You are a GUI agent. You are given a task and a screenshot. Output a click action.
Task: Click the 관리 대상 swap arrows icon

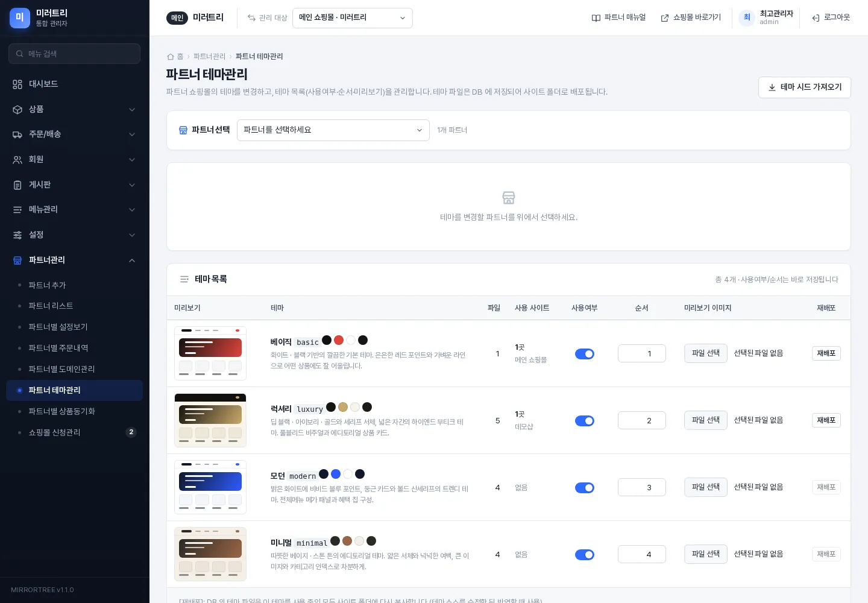(251, 18)
